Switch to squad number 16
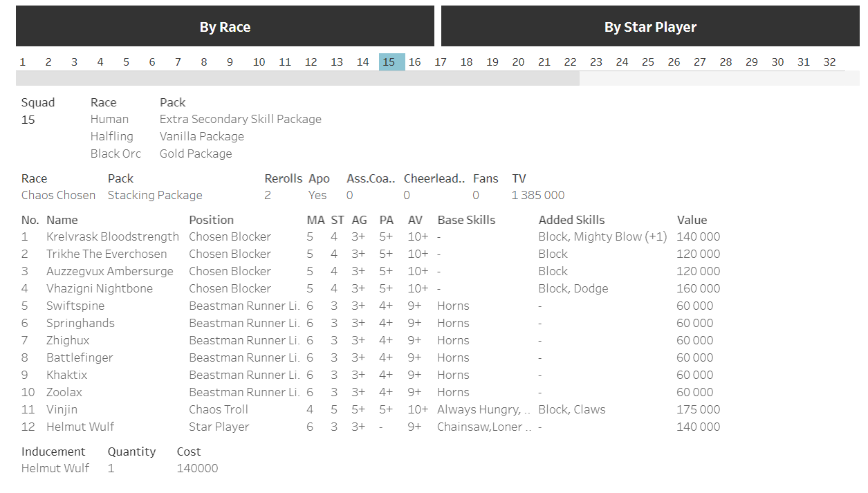868x493 pixels. pos(414,62)
